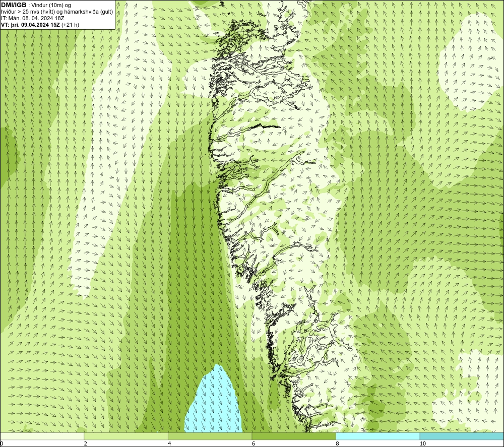Click the DMI/IGB title text
504x447 pixels.
(14, 5)
